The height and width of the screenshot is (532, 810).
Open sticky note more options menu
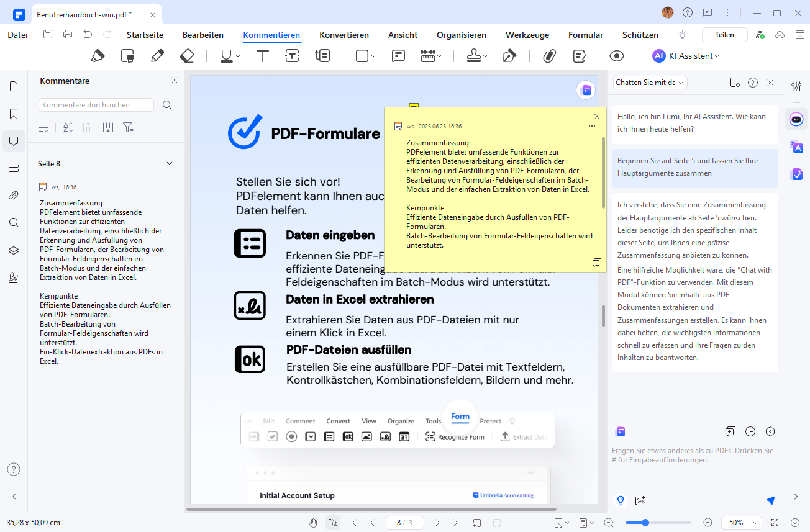592,126
